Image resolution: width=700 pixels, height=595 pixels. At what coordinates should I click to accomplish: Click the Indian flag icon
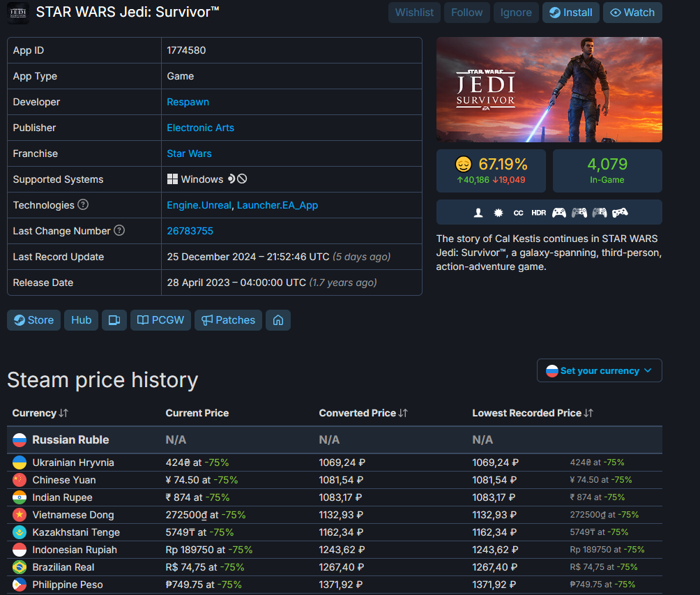click(x=20, y=497)
